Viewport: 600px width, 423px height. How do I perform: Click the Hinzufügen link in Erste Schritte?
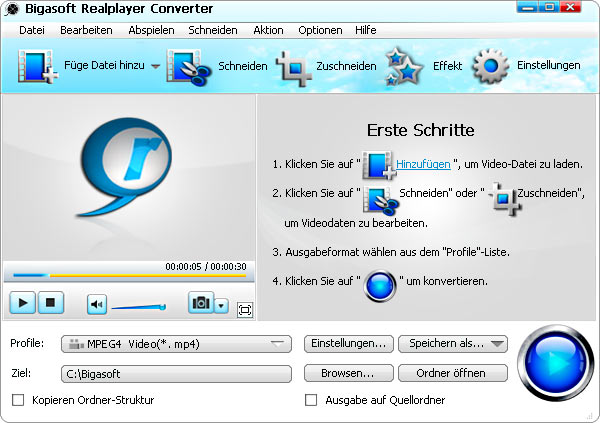423,164
